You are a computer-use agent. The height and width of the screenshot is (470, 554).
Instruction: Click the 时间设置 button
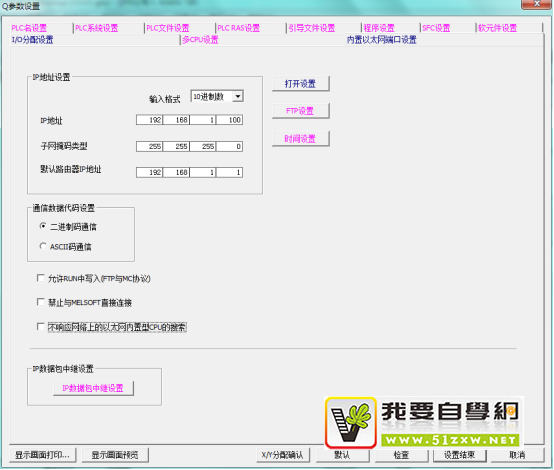(300, 139)
